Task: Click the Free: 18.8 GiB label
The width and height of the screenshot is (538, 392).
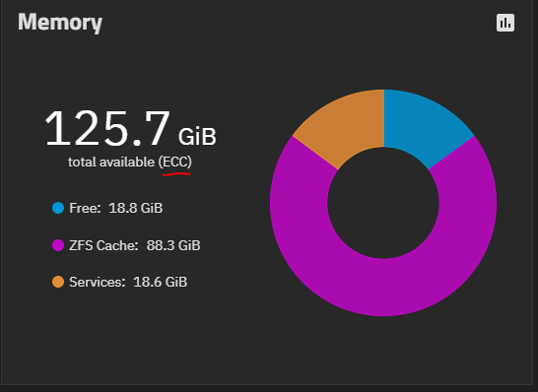Action: tap(115, 208)
